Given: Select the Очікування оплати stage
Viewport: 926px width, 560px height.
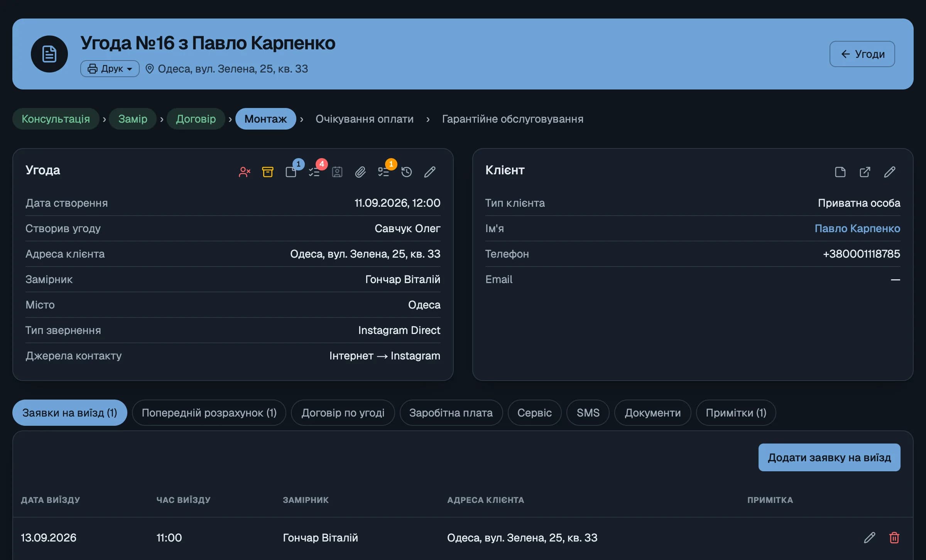Looking at the screenshot, I should coord(365,119).
